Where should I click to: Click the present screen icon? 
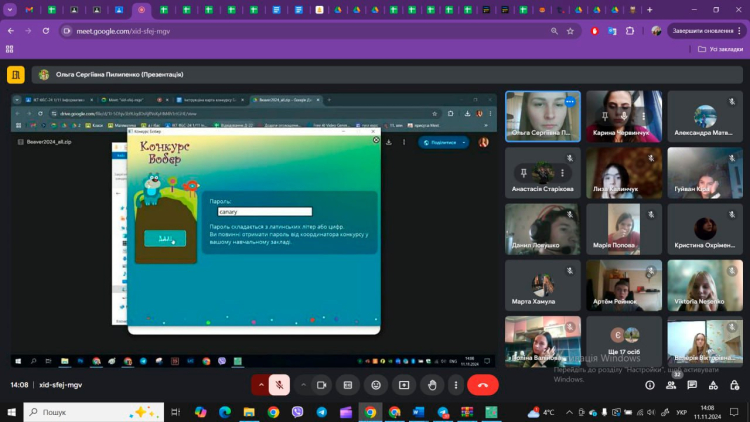pos(404,384)
